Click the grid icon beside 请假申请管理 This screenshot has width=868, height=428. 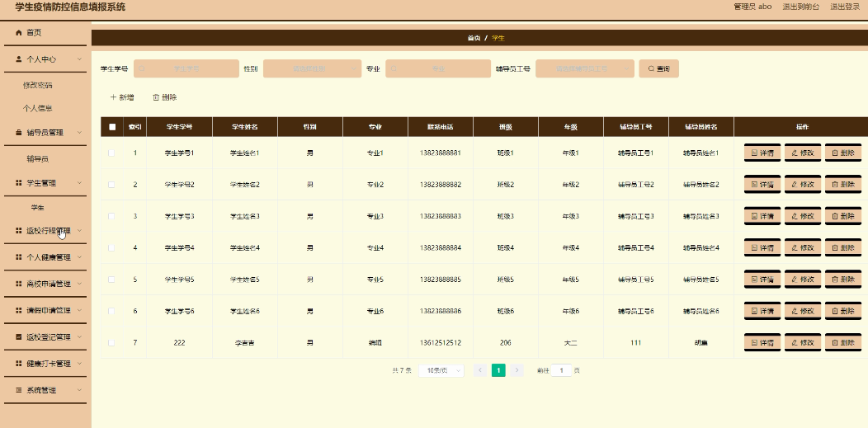point(18,310)
